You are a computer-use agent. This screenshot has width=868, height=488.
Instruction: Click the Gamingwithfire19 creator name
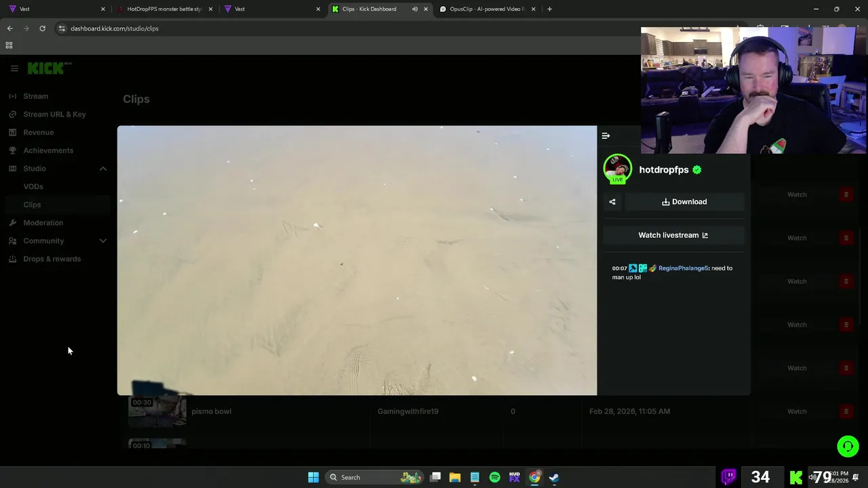click(408, 411)
